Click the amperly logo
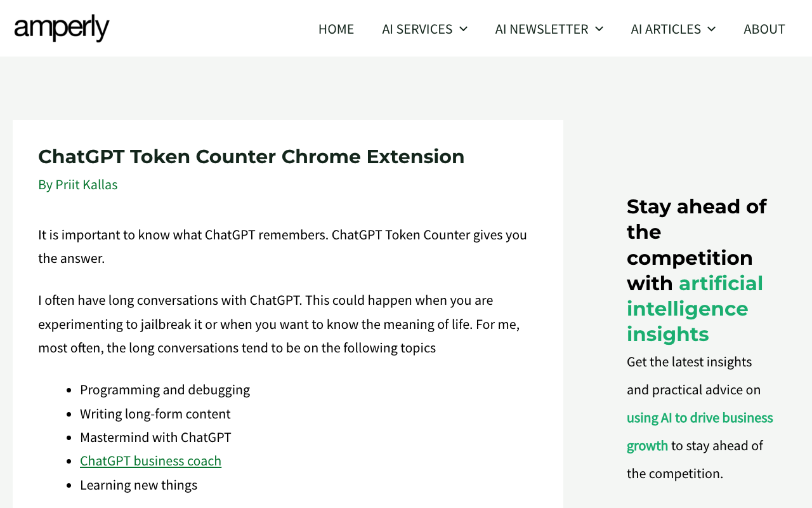The image size is (812, 508). click(61, 28)
